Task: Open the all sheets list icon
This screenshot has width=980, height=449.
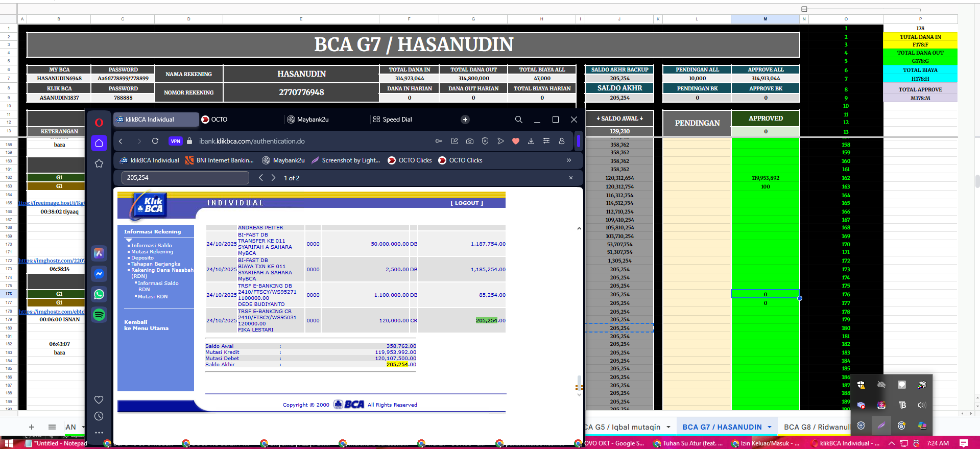Action: point(52,427)
